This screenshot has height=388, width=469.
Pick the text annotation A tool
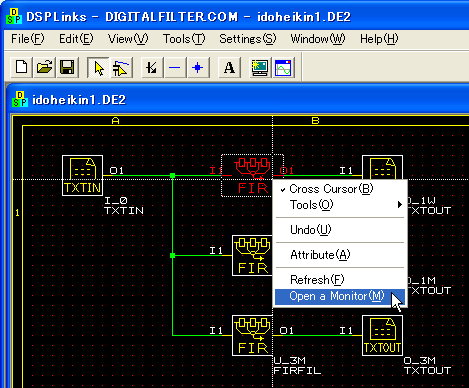[229, 67]
